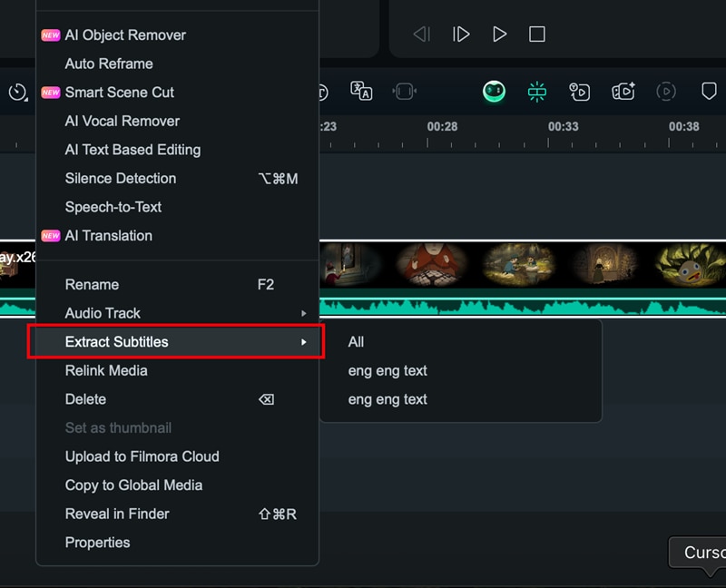Choose Upload to Filmora Cloud
Viewport: 726px width, 588px height.
point(142,456)
